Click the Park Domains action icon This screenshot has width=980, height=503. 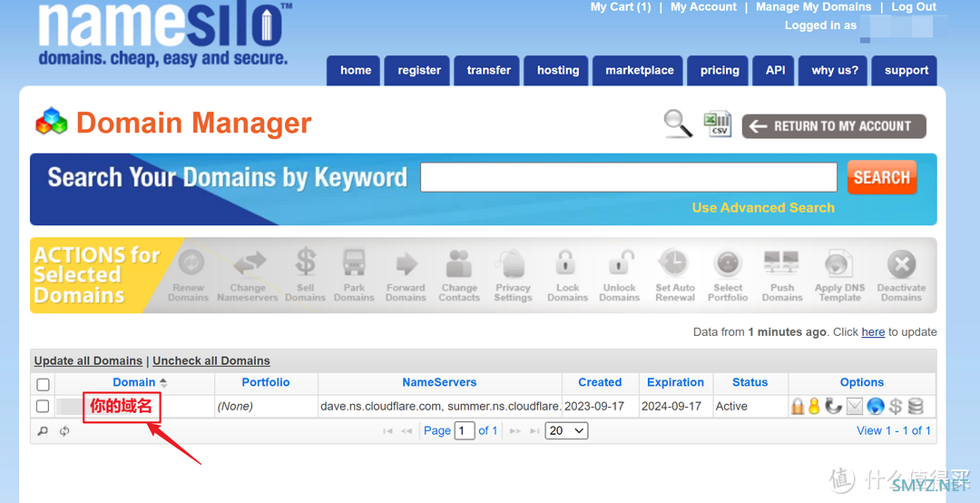[355, 262]
